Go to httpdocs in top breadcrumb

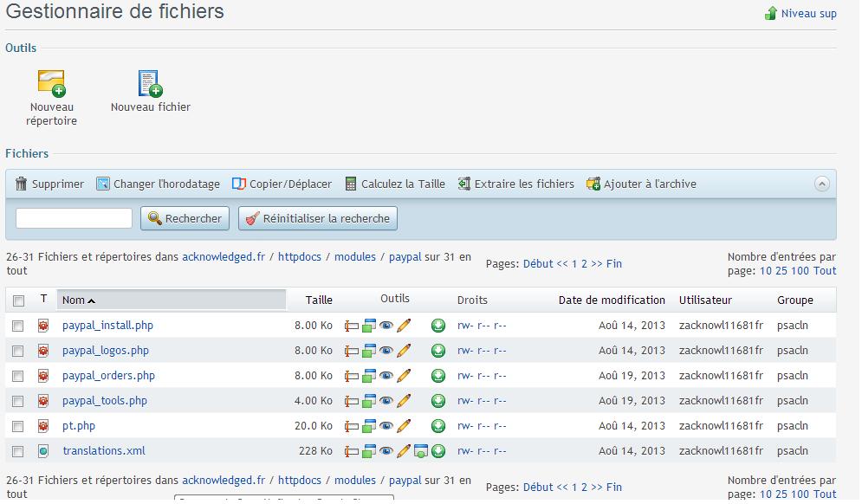[300, 256]
